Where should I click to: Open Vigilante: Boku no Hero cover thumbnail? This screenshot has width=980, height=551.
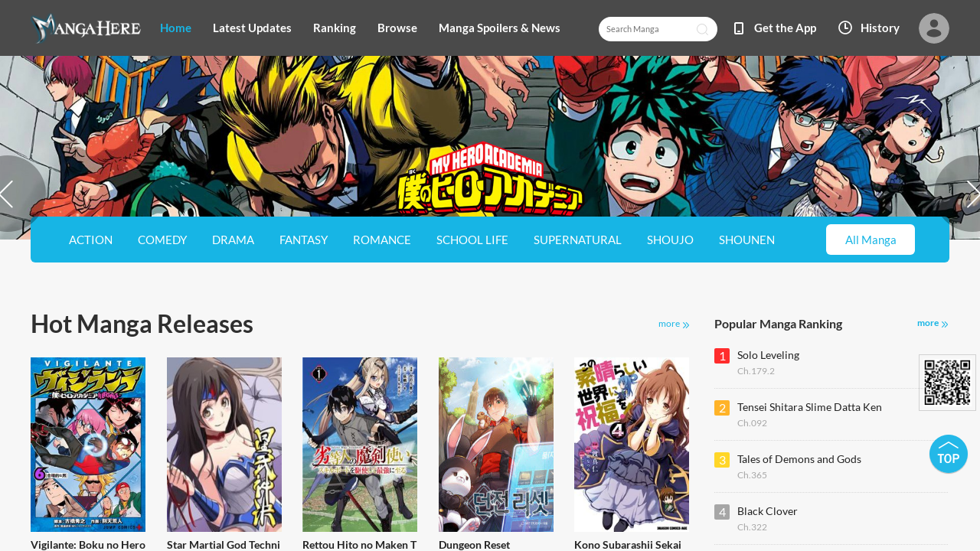(x=88, y=445)
